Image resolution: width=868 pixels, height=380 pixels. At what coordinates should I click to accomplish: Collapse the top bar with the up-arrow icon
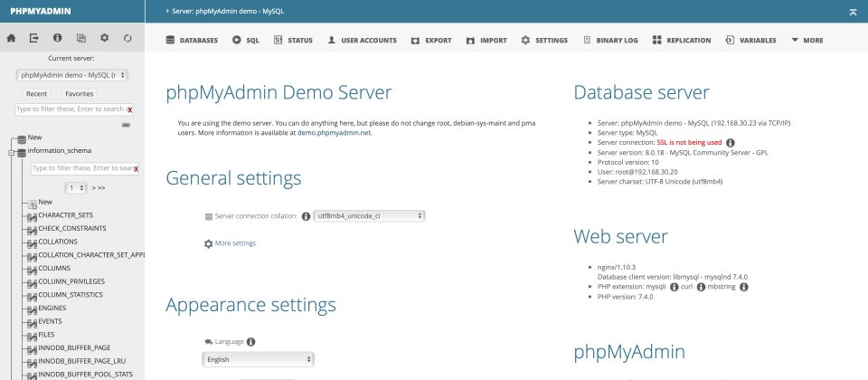853,12
